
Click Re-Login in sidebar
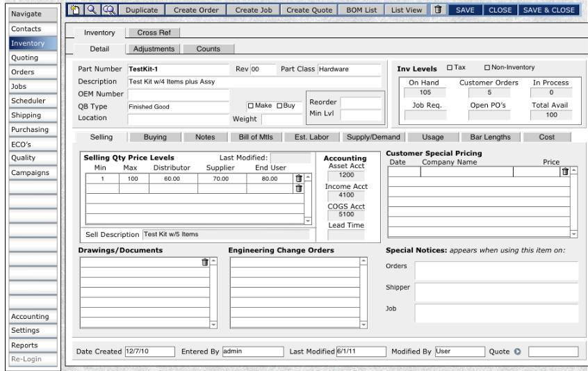(x=33, y=359)
